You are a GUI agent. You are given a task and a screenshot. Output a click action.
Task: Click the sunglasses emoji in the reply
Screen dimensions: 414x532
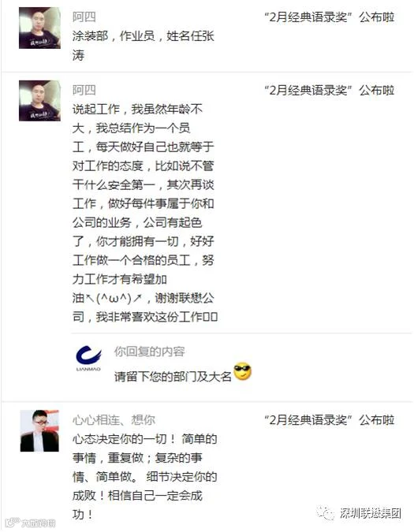[x=243, y=371]
